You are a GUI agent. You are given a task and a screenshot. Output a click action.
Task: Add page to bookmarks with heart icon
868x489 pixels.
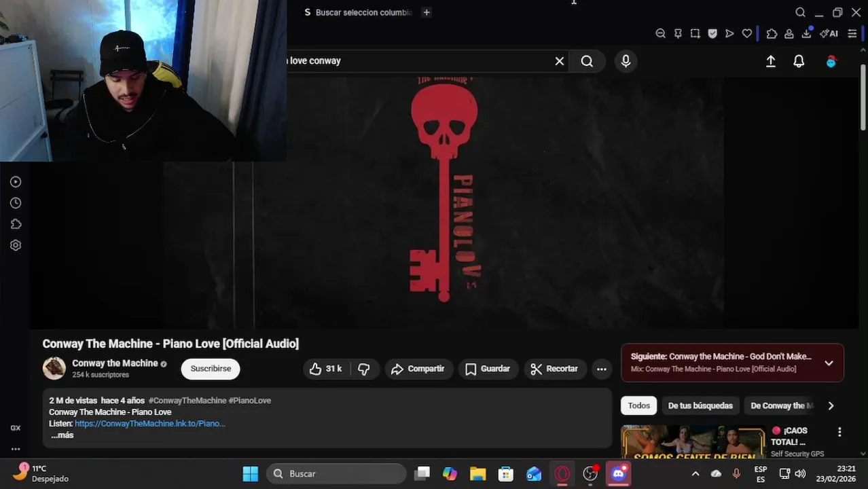pos(747,33)
